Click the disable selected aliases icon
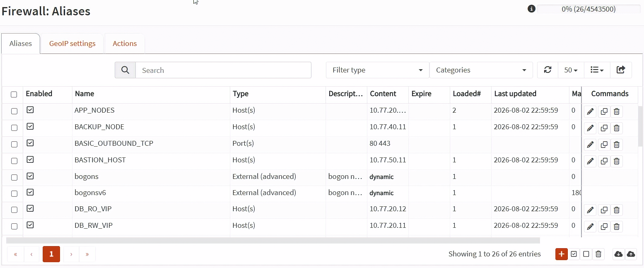Screen dimensions: 644x268 [x=586, y=254]
